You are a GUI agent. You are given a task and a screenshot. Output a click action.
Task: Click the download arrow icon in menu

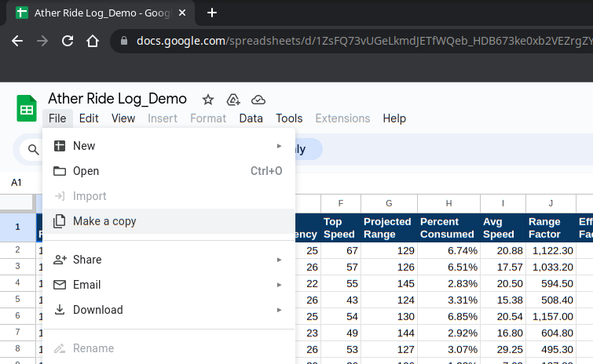(60, 310)
